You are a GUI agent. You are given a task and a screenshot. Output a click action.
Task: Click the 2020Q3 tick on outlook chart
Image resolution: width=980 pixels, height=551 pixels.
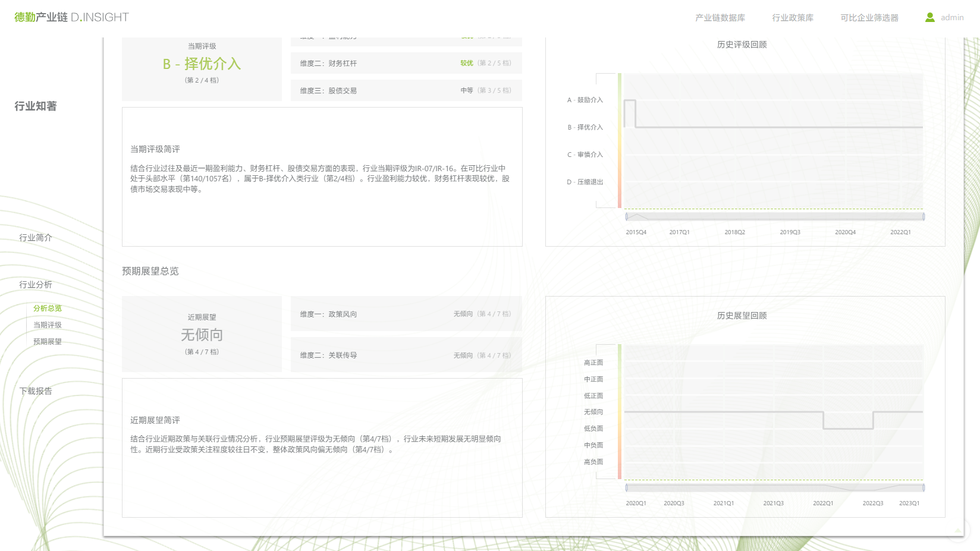[x=674, y=503]
